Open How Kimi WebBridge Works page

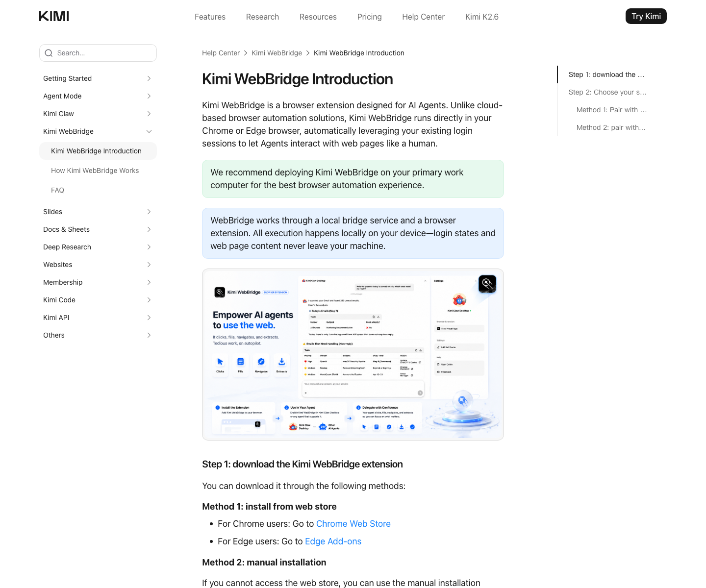coord(95,171)
